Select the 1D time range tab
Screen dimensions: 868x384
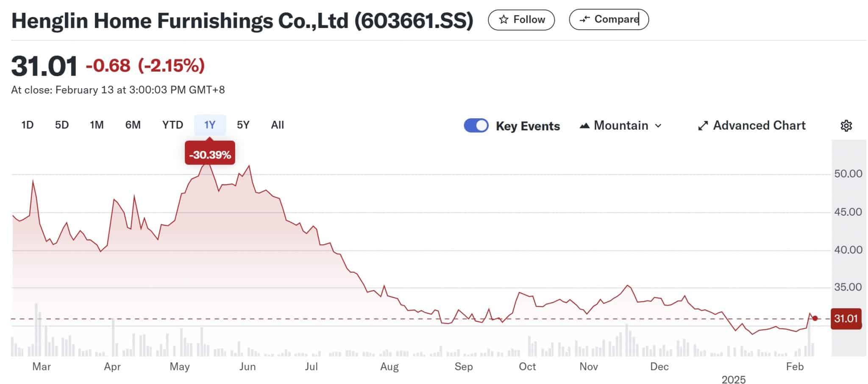28,125
